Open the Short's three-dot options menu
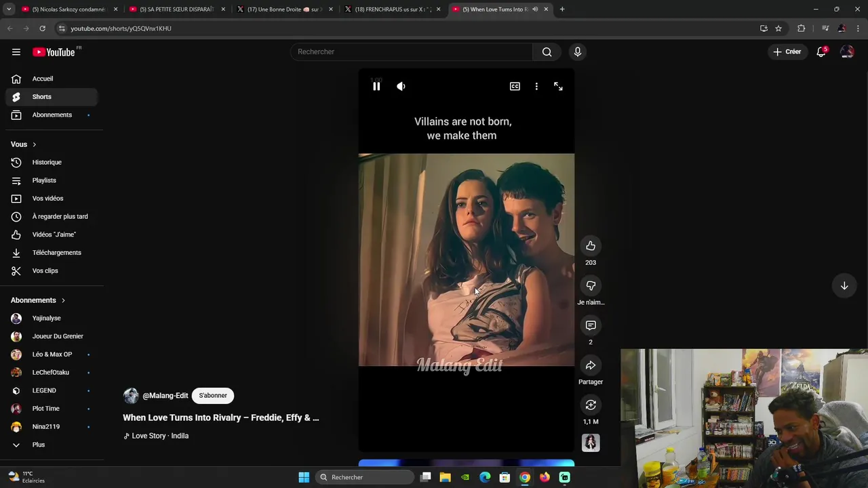The width and height of the screenshot is (868, 488). coord(536,86)
